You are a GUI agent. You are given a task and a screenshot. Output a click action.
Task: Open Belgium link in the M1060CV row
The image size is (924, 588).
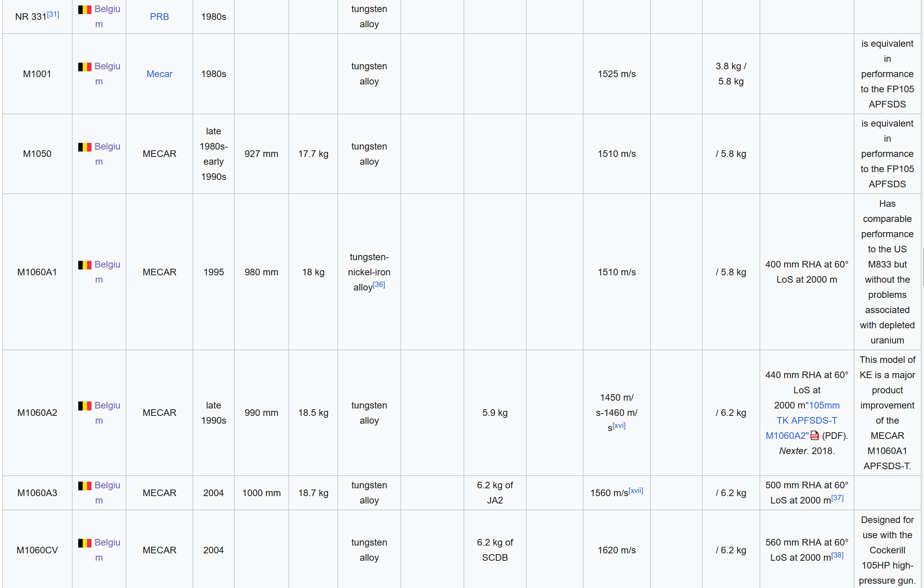pos(107,543)
